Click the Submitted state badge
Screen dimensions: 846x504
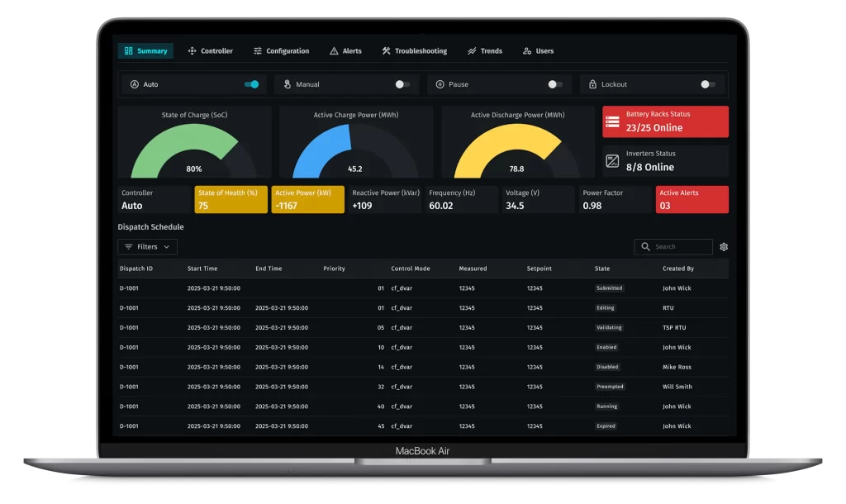(609, 288)
